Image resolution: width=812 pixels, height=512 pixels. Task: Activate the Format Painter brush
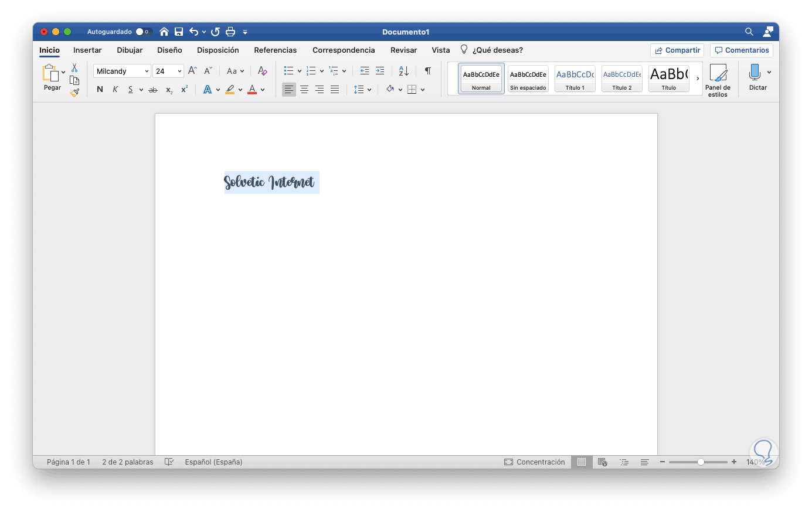(x=74, y=93)
